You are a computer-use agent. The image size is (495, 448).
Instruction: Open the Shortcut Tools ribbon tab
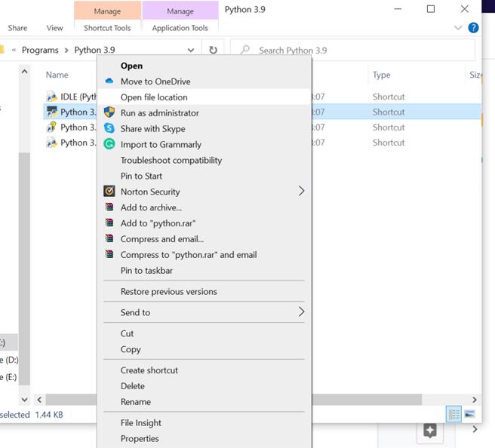click(x=107, y=28)
